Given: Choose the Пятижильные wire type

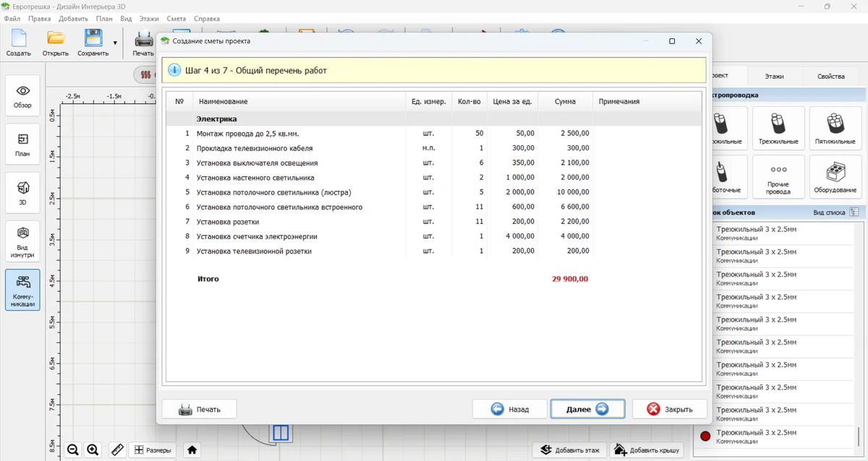Looking at the screenshot, I should pos(835,128).
